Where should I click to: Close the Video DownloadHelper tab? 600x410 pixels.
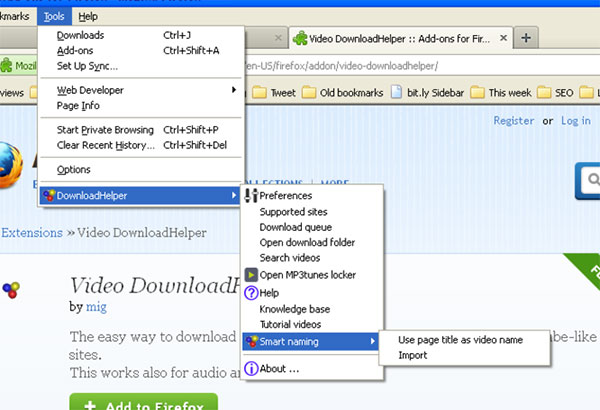[504, 38]
